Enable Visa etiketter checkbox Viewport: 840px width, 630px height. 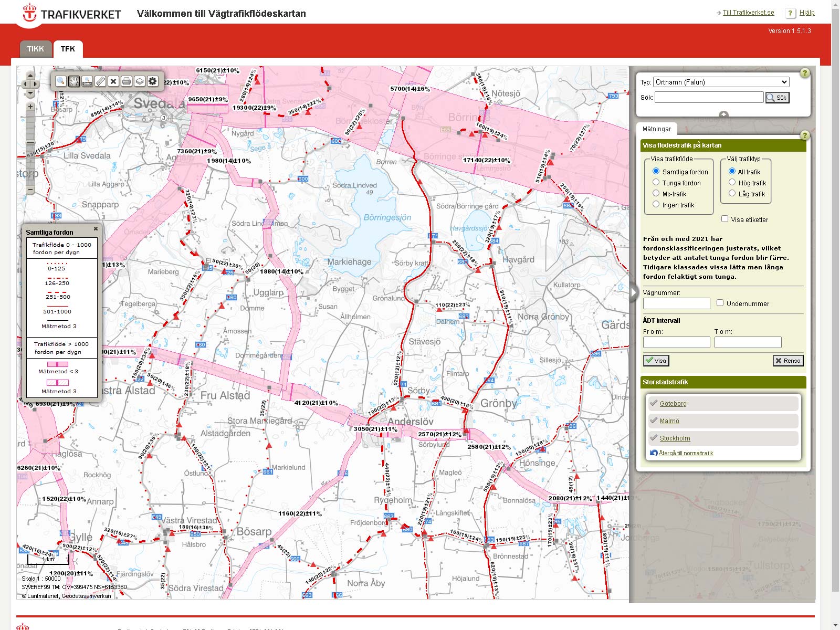[724, 219]
